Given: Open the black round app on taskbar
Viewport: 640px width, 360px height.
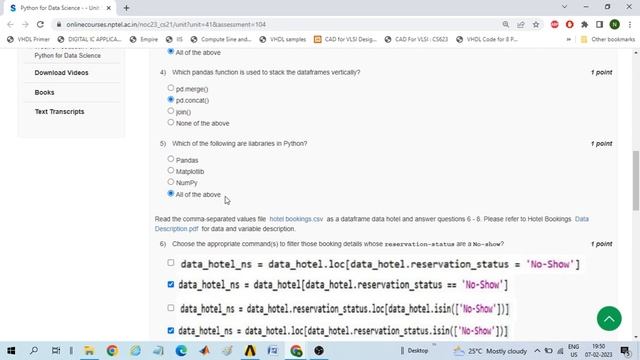Looking at the screenshot, I should click(x=319, y=351).
